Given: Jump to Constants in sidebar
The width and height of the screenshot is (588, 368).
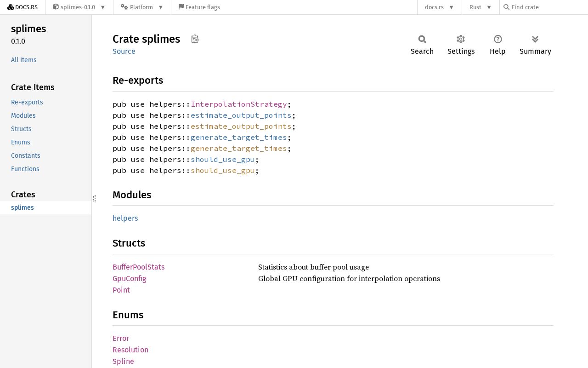Looking at the screenshot, I should pyautogui.click(x=26, y=155).
